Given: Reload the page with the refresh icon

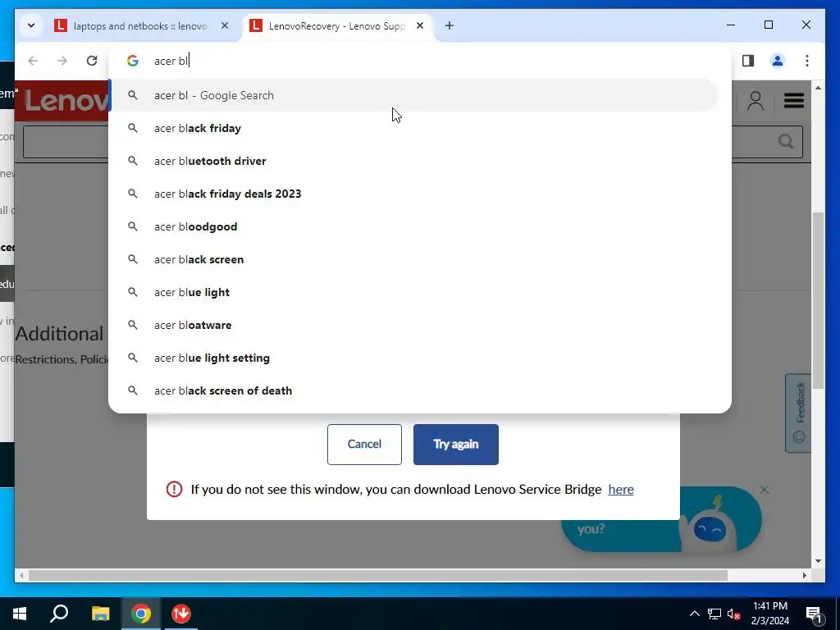Looking at the screenshot, I should point(92,61).
